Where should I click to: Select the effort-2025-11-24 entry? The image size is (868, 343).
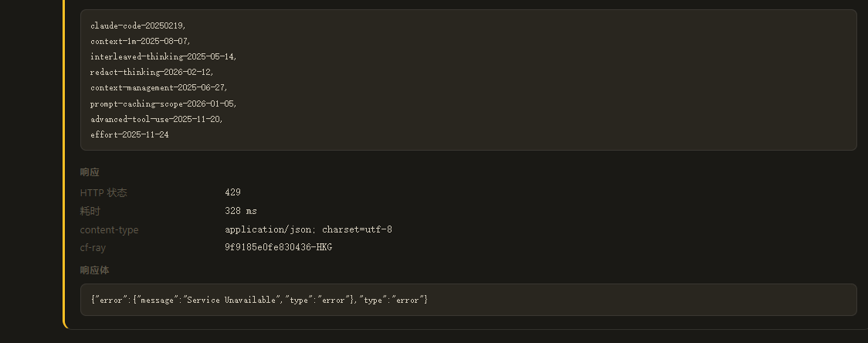pos(130,134)
